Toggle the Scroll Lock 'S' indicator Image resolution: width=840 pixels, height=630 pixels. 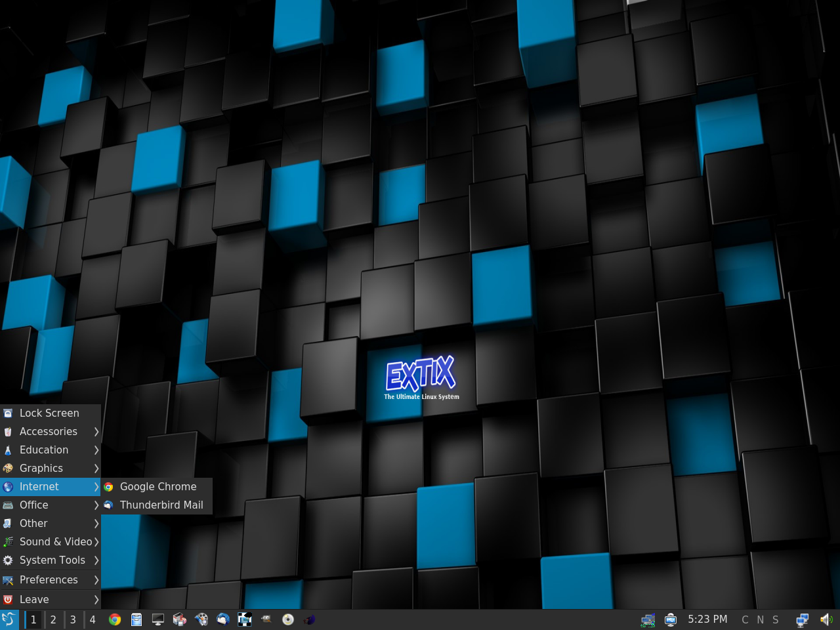[x=776, y=619]
